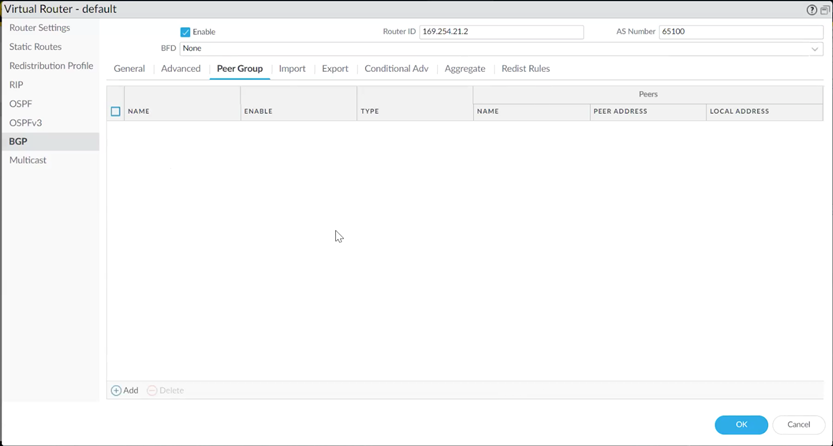Open the BFD dropdown
The image size is (833, 446).
pos(500,48)
